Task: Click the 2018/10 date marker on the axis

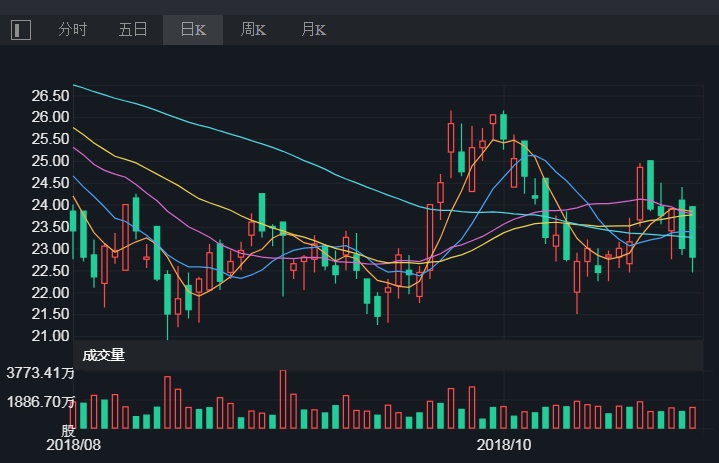Action: 503,444
